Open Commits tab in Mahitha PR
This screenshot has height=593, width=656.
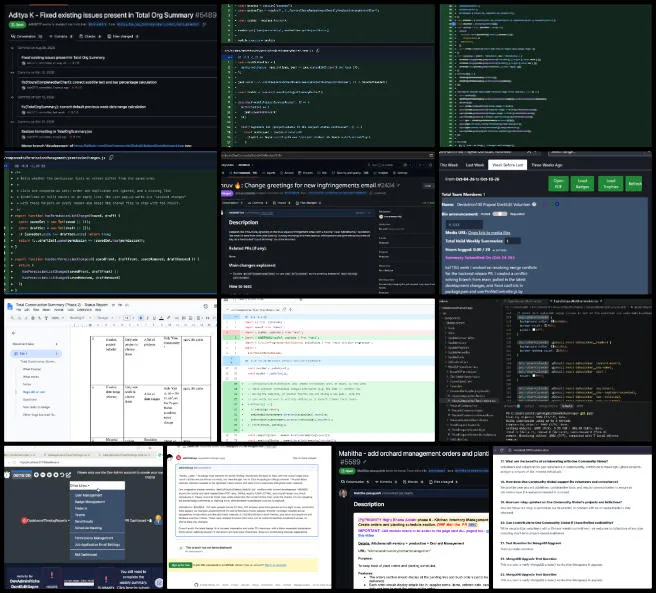pos(384,482)
